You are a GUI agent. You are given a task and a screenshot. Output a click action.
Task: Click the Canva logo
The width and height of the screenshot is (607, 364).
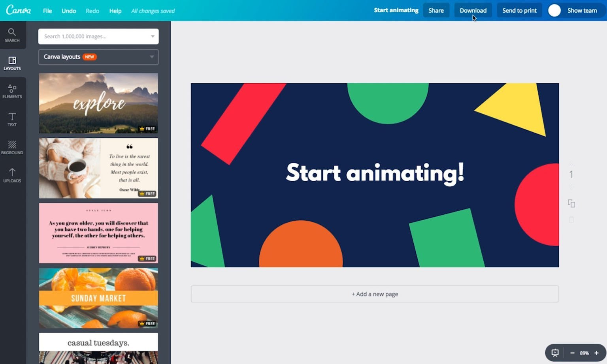pyautogui.click(x=19, y=10)
